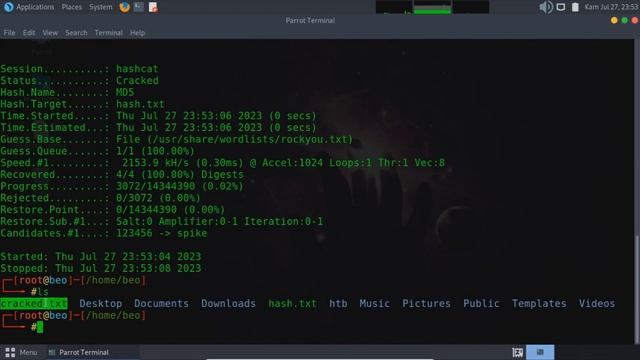This screenshot has width=640, height=360.
Task: Click the Desktop folder name
Action: pyautogui.click(x=101, y=304)
